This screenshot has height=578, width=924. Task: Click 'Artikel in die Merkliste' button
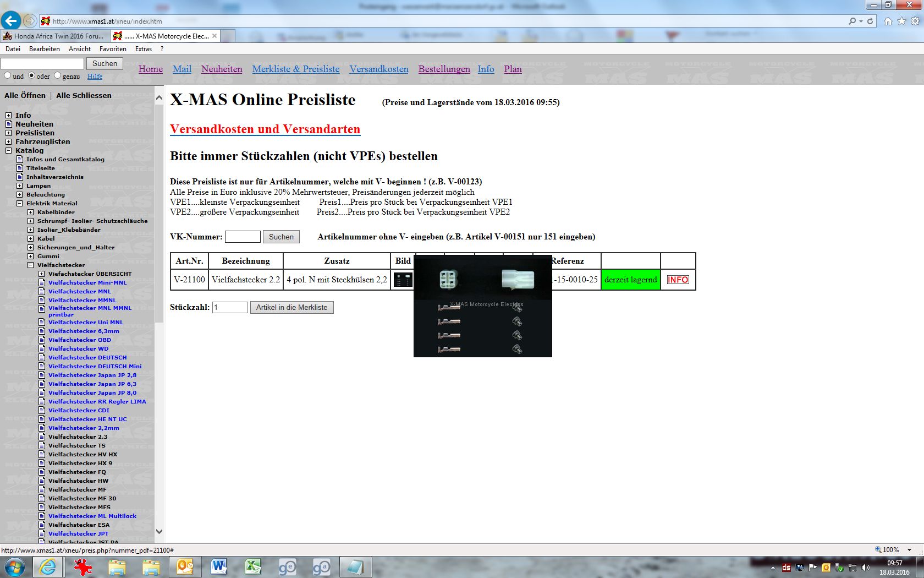click(291, 308)
